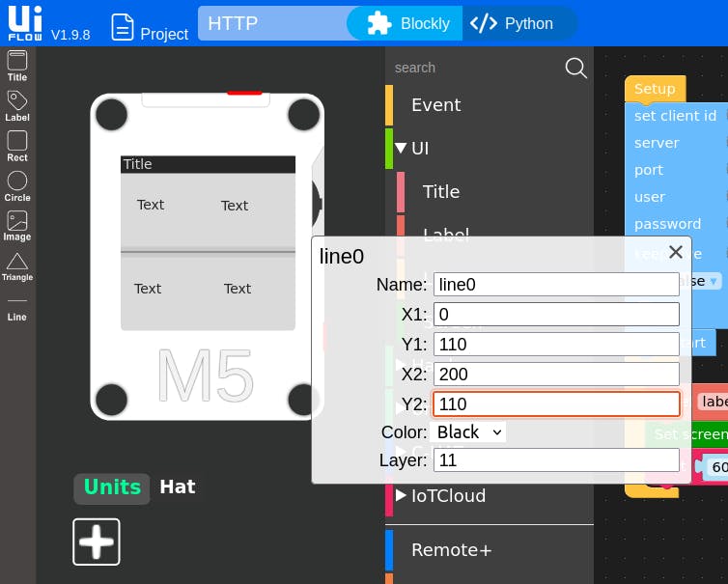Select the horizontal line on device screen
Screen dimensions: 728x584
pyautogui.click(x=208, y=252)
